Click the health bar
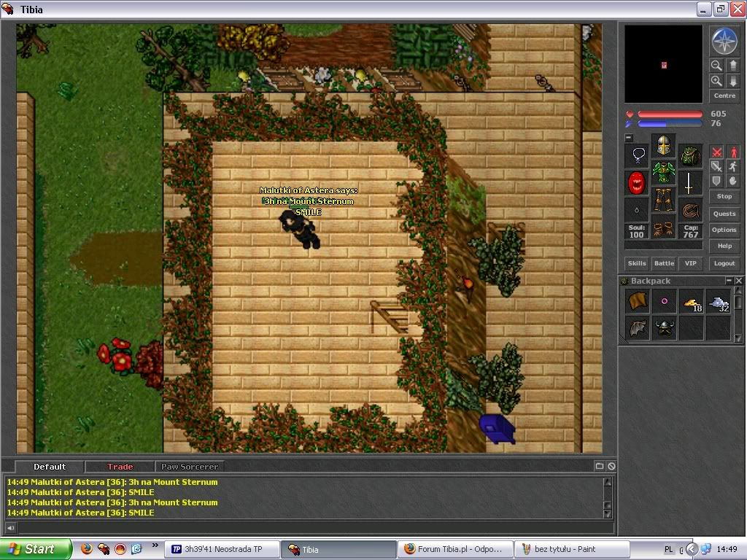The height and width of the screenshot is (560, 747). pyautogui.click(x=670, y=114)
